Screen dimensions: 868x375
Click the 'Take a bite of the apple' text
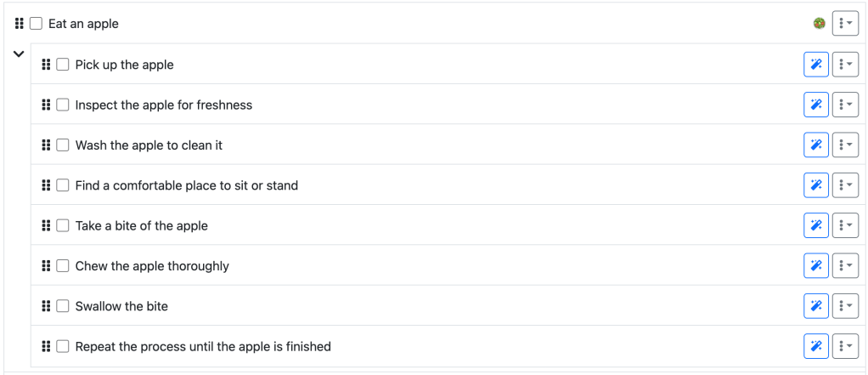pyautogui.click(x=141, y=225)
